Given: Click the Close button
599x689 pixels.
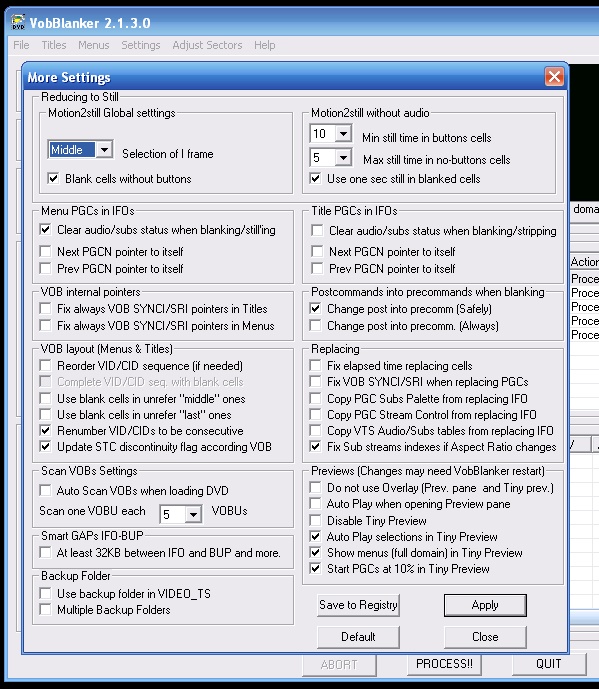Looking at the screenshot, I should click(x=485, y=637).
